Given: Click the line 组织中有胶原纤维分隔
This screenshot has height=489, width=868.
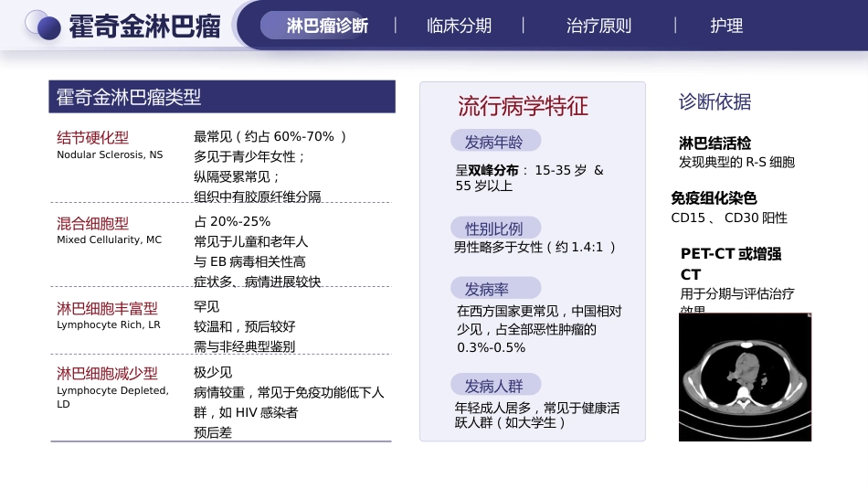Looking at the screenshot, I should (258, 197).
